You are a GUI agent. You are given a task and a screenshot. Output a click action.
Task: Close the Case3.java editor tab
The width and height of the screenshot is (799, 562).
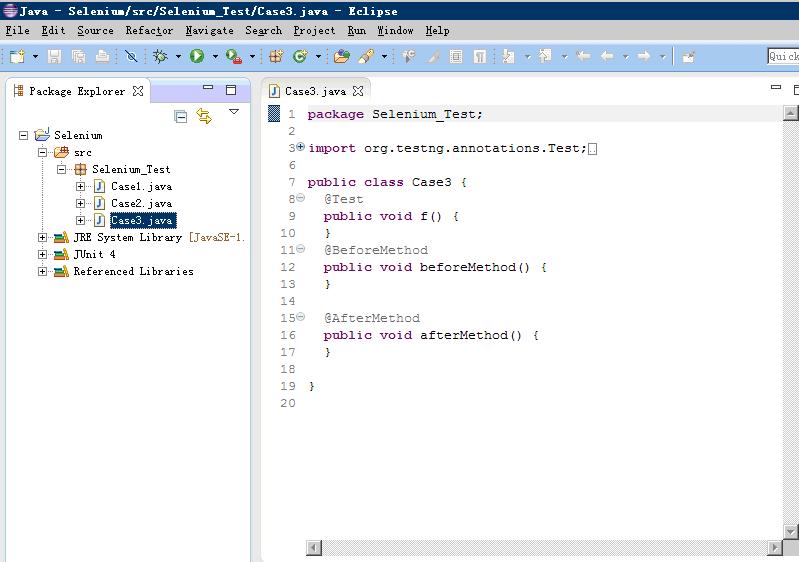coord(358,91)
